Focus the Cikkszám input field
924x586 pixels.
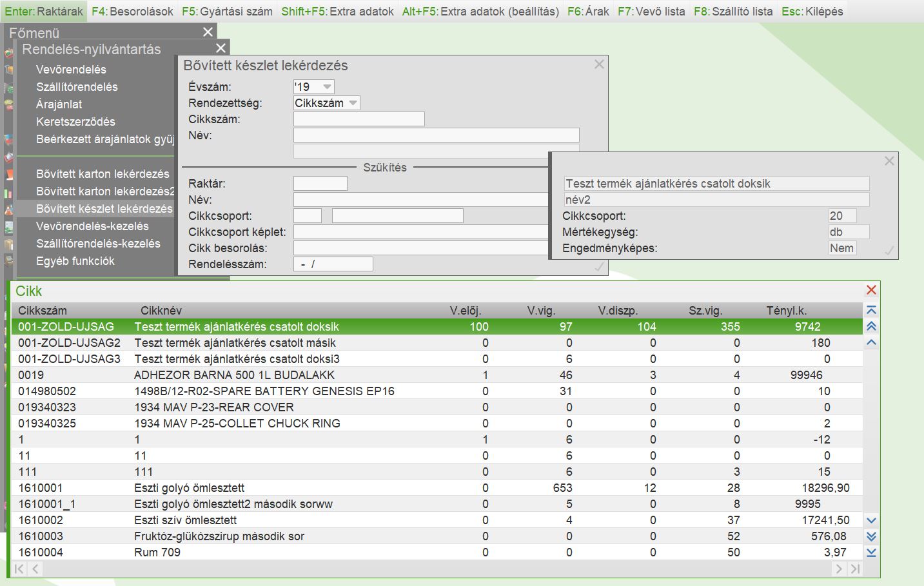[x=359, y=119]
